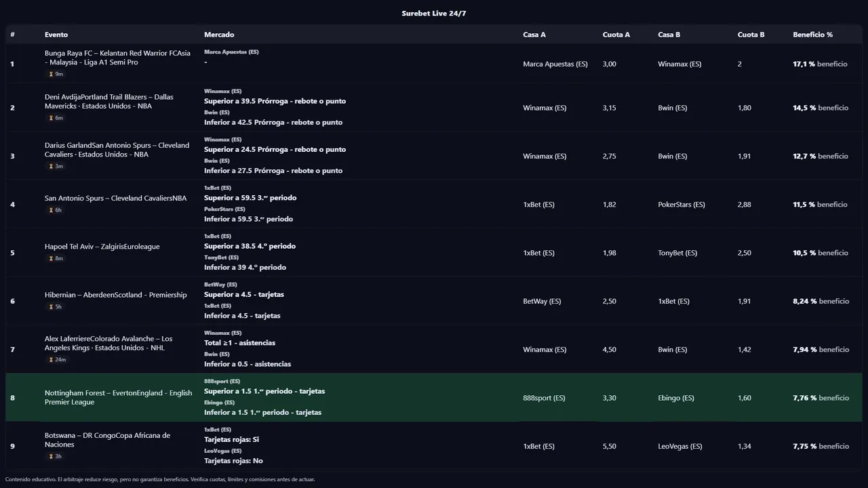Click the Surebet Live 24/7 title

433,14
